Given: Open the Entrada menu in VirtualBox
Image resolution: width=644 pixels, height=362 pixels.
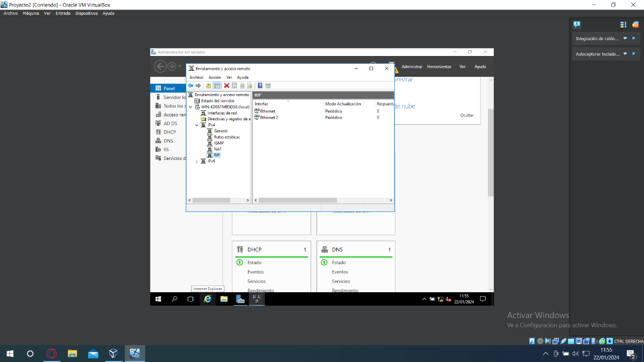Looking at the screenshot, I should [x=63, y=13].
